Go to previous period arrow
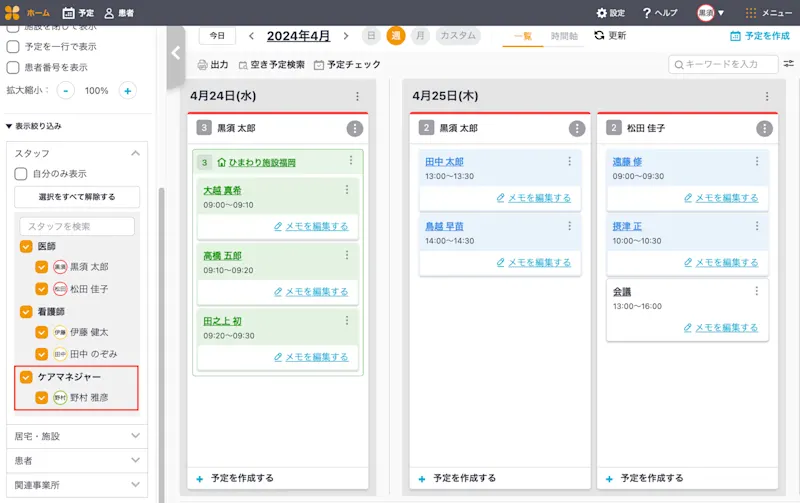Image resolution: width=800 pixels, height=503 pixels. tap(251, 36)
